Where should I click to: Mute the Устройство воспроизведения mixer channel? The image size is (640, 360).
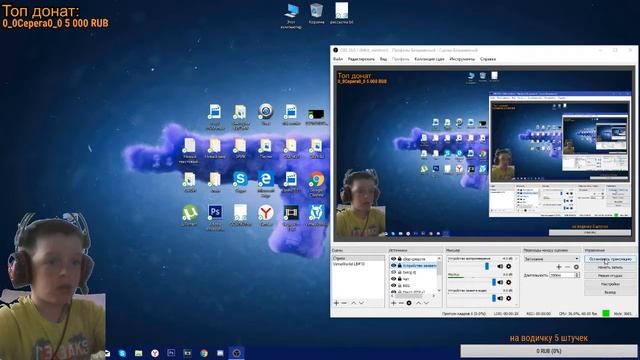pos(500,266)
